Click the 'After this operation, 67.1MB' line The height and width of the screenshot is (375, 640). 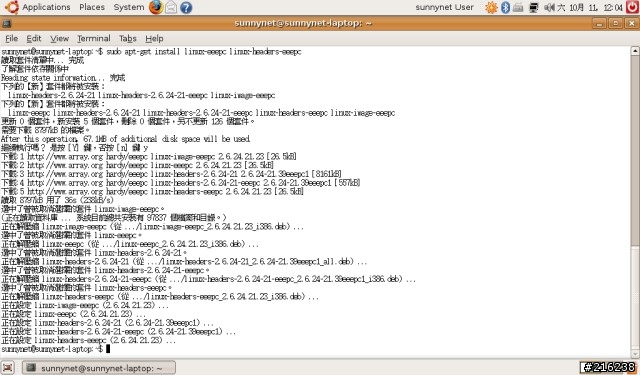pyautogui.click(x=125, y=139)
